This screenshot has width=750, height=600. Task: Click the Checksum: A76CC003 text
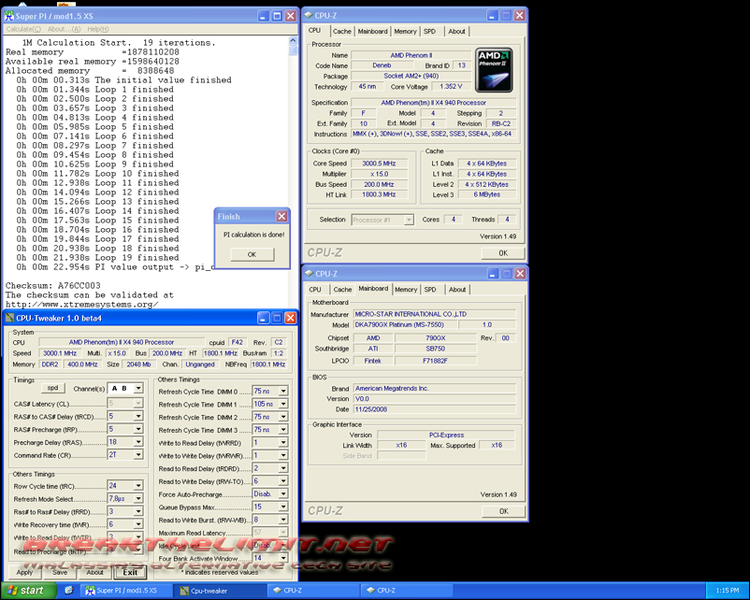pyautogui.click(x=53, y=286)
